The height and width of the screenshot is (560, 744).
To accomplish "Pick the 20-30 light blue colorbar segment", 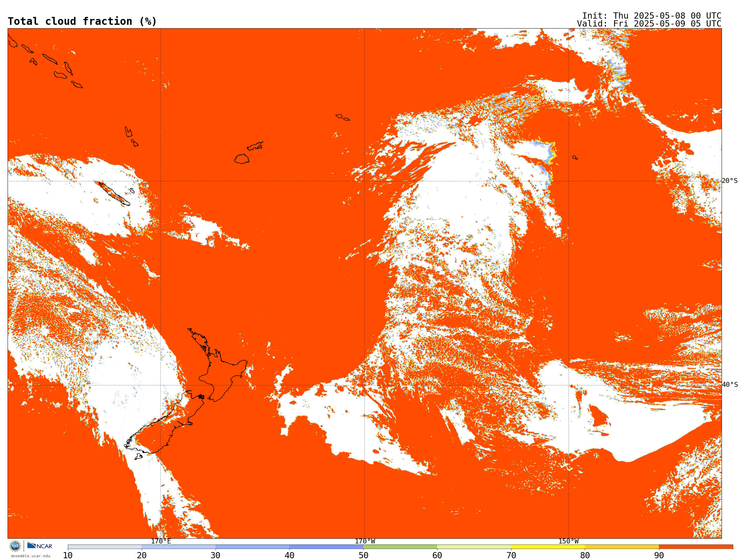I will coord(178,547).
